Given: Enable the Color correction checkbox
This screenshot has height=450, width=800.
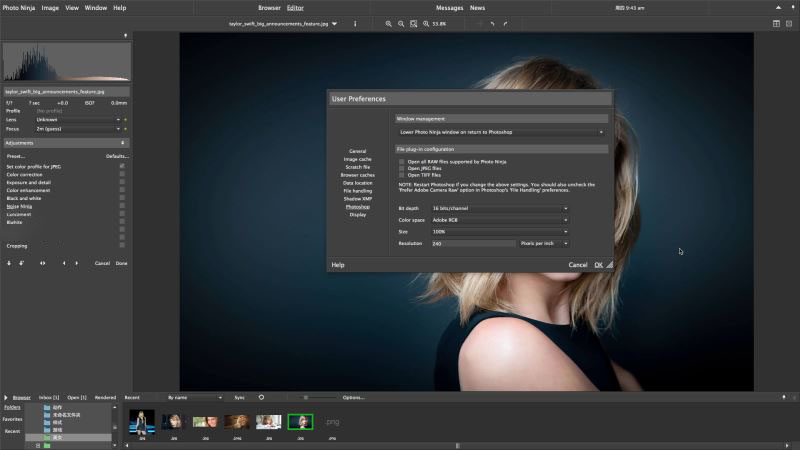Looking at the screenshot, I should click(122, 174).
